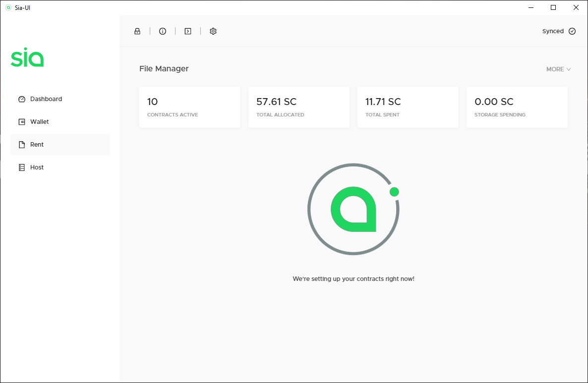Click the Sia loading spinner graphic
The height and width of the screenshot is (383, 588).
click(x=353, y=209)
